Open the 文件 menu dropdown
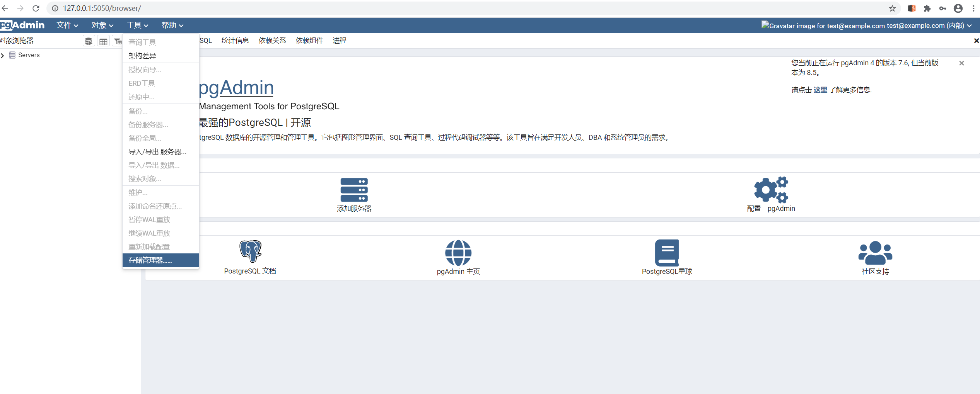This screenshot has width=980, height=394. 67,25
